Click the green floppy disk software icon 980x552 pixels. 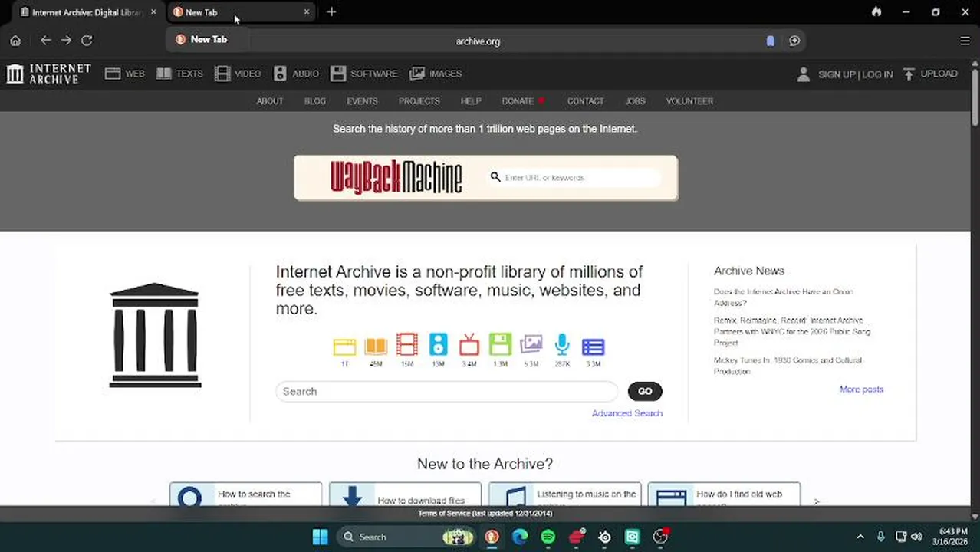click(500, 346)
